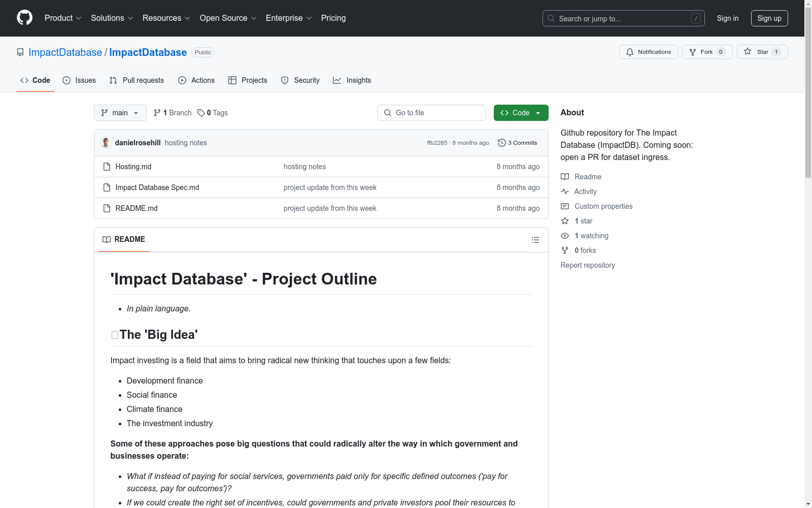Click file icon next to README.md
This screenshot has height=508, width=812.
[x=107, y=208]
